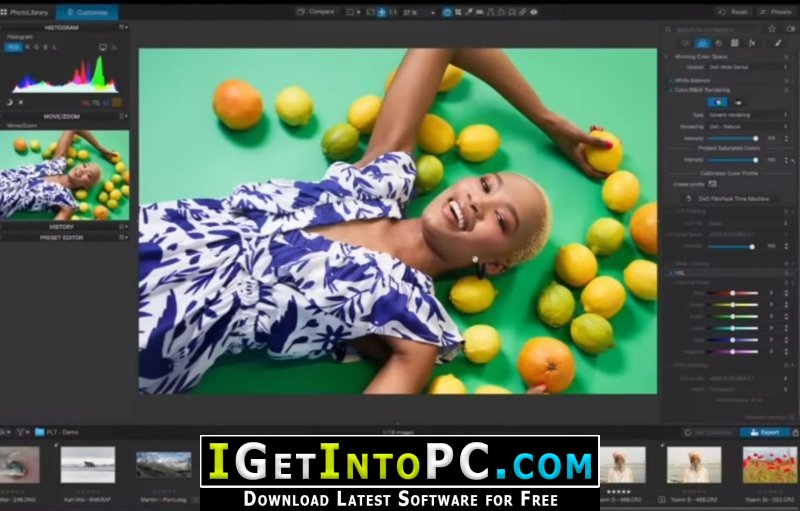
Task: Show only the R histogram channel
Action: tap(28, 47)
